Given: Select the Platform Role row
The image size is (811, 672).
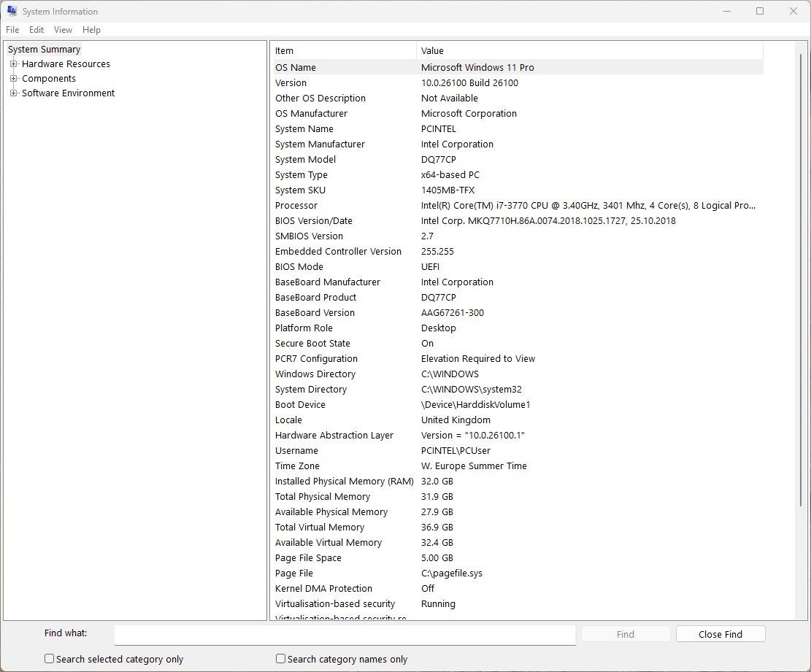Looking at the screenshot, I should tap(518, 328).
